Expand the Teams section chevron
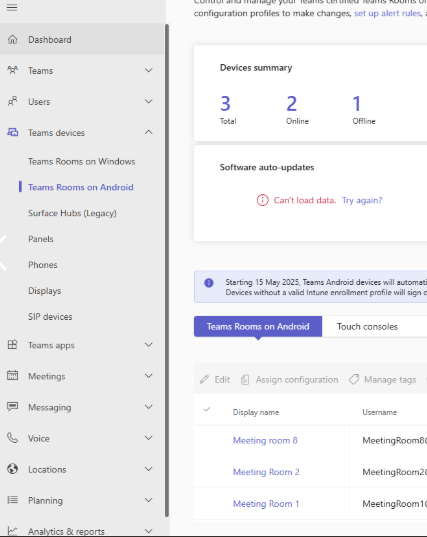The width and height of the screenshot is (427, 537). coord(149,70)
